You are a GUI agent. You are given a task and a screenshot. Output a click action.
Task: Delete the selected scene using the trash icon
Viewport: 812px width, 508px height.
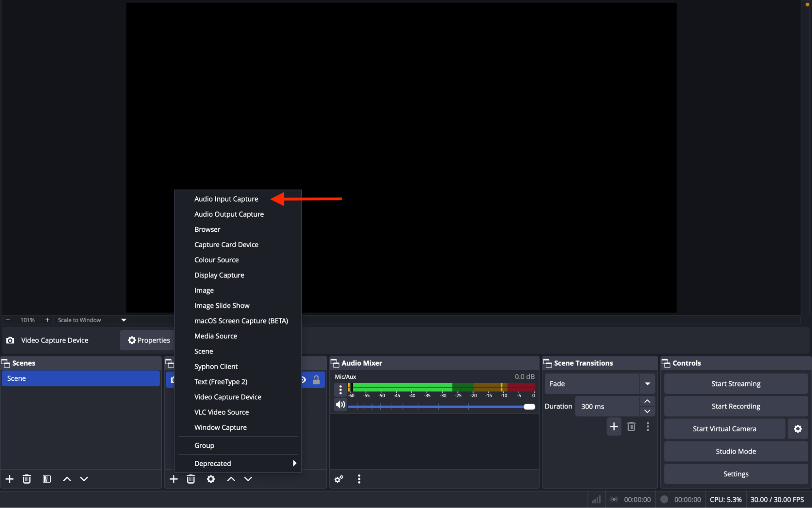(x=26, y=479)
